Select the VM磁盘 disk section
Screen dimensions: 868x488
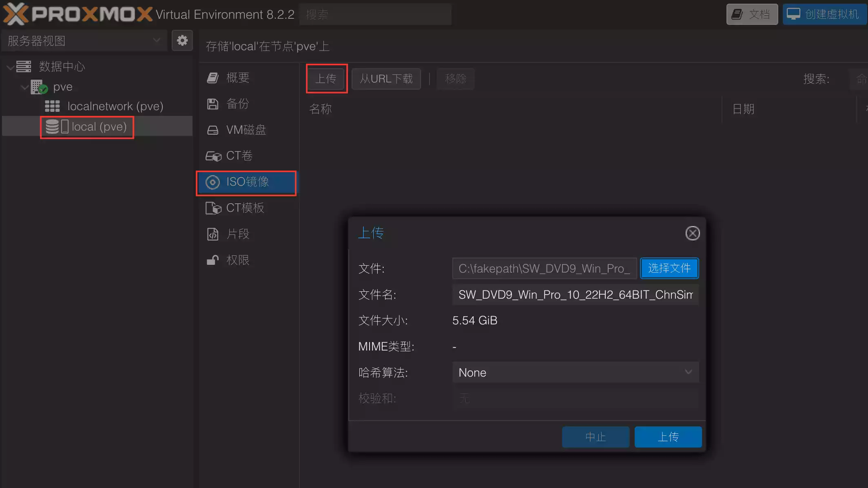(246, 130)
